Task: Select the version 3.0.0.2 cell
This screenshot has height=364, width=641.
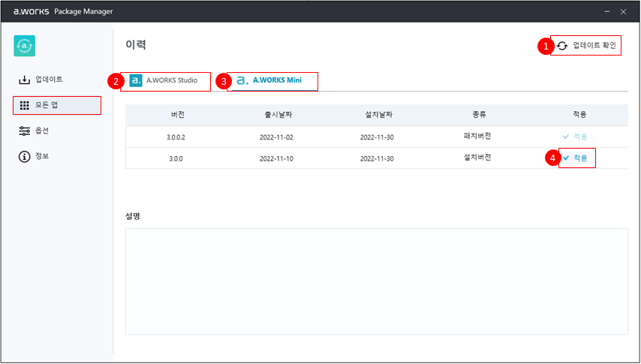Action: click(176, 137)
